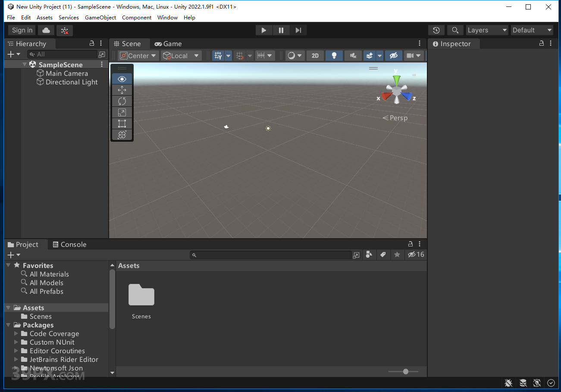
Task: Select the View (eye) tool in scene overlay
Action: [122, 79]
